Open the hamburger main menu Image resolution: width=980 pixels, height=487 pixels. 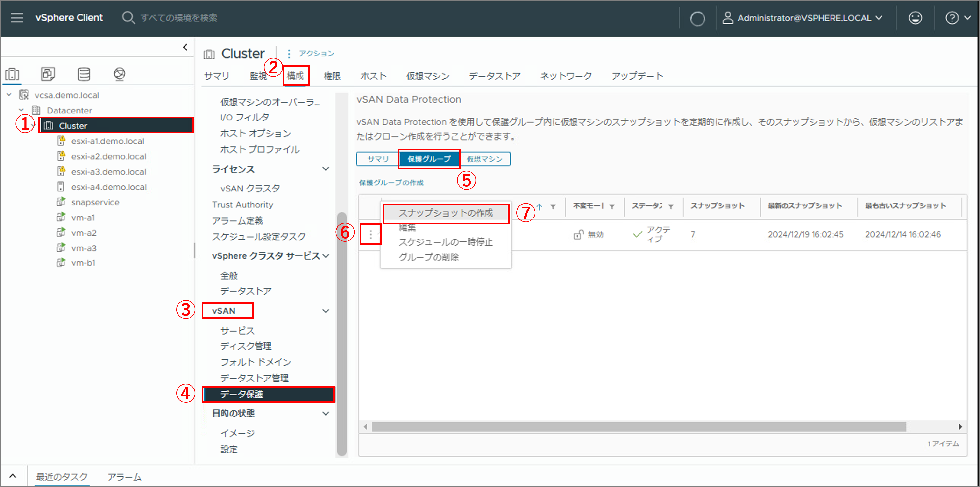17,17
